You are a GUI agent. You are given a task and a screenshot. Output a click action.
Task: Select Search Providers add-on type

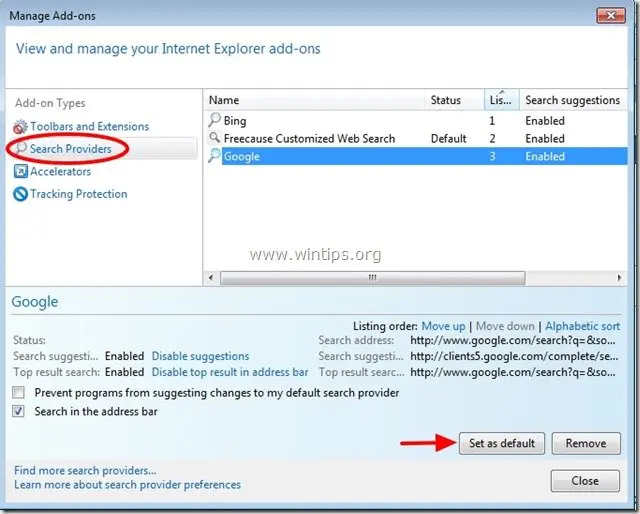coord(70,149)
